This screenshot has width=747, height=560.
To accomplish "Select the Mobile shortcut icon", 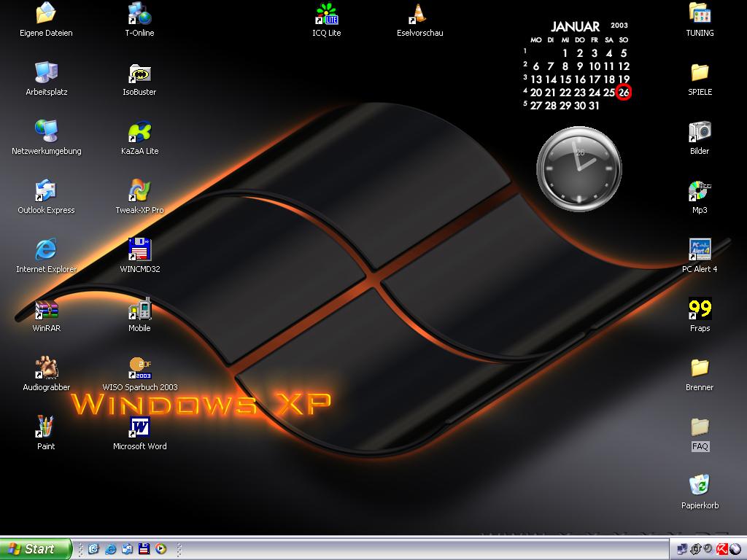I will (139, 308).
